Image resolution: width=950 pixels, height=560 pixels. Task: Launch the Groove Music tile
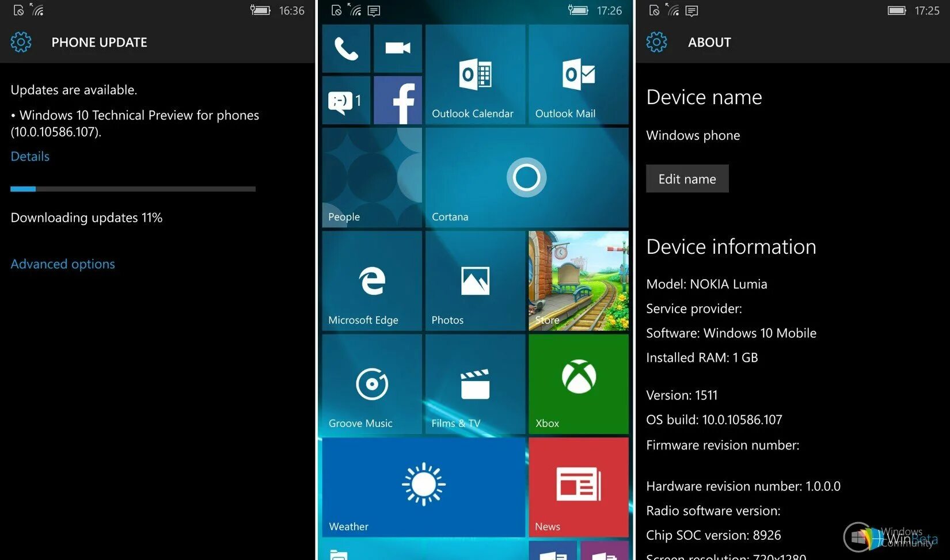click(x=372, y=384)
